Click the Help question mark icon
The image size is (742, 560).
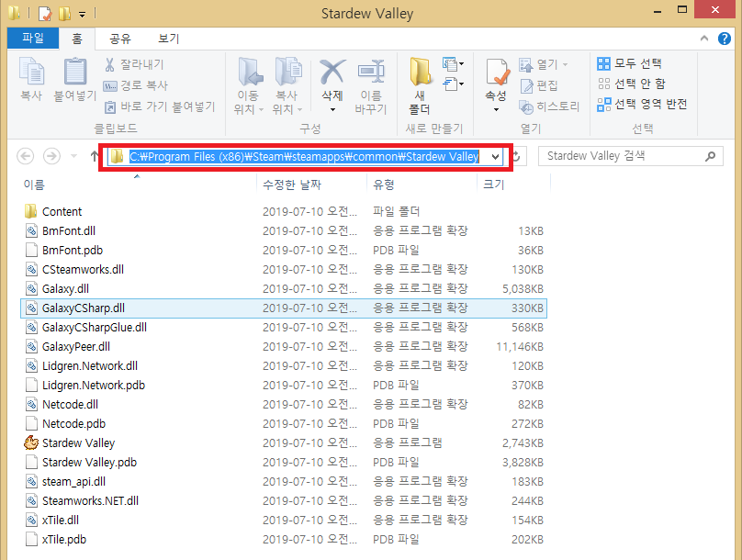[x=724, y=39]
